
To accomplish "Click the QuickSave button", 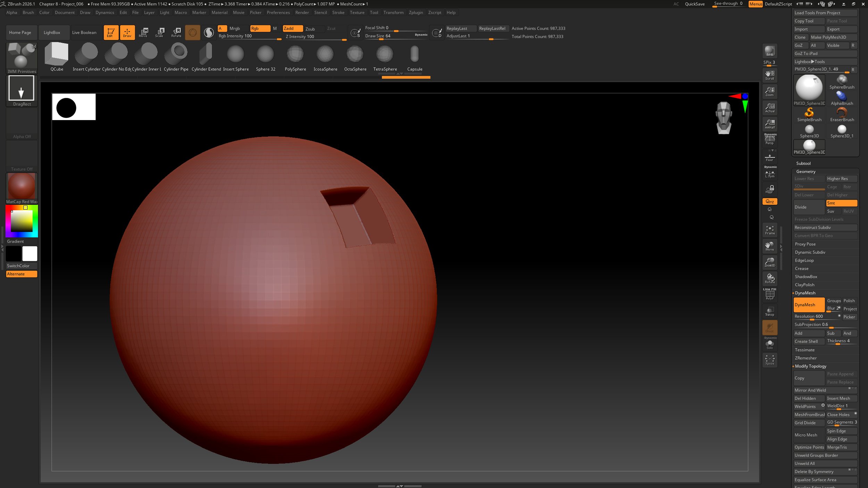I will tap(694, 4).
